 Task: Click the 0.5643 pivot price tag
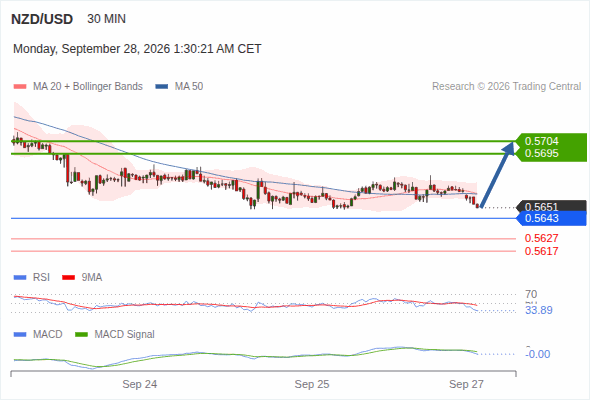(551, 218)
